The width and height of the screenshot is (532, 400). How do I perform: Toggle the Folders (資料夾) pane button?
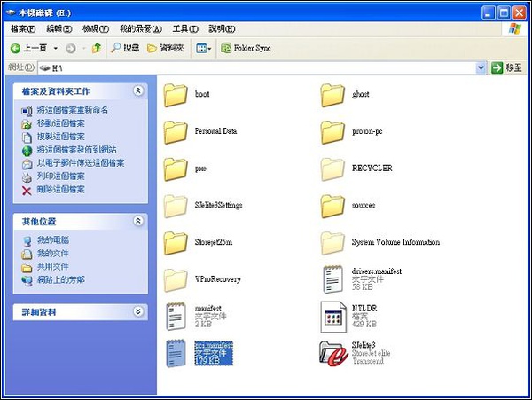coord(166,47)
